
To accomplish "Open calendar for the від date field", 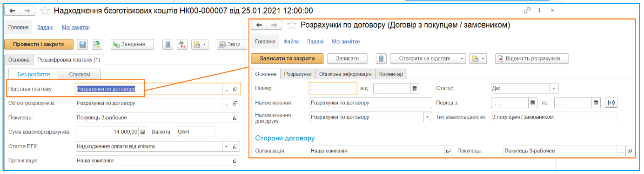I will [x=415, y=88].
